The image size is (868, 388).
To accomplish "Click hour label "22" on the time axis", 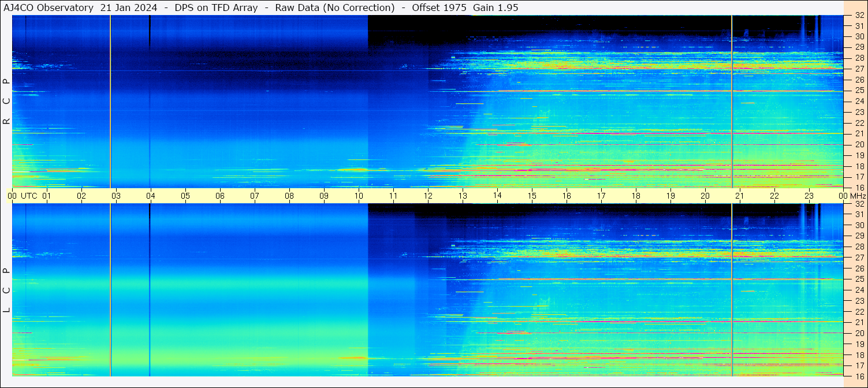I will [774, 196].
